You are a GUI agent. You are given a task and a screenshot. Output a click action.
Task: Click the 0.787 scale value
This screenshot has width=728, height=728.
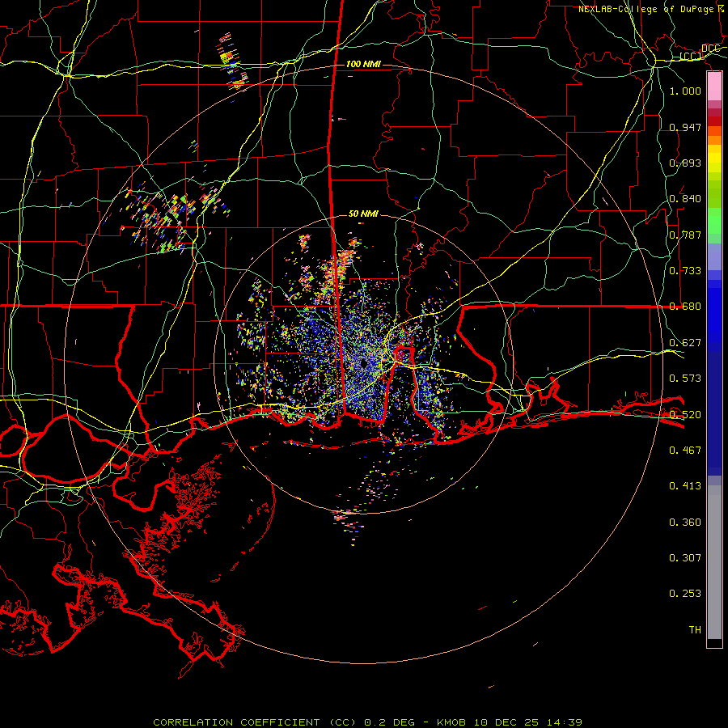(685, 235)
